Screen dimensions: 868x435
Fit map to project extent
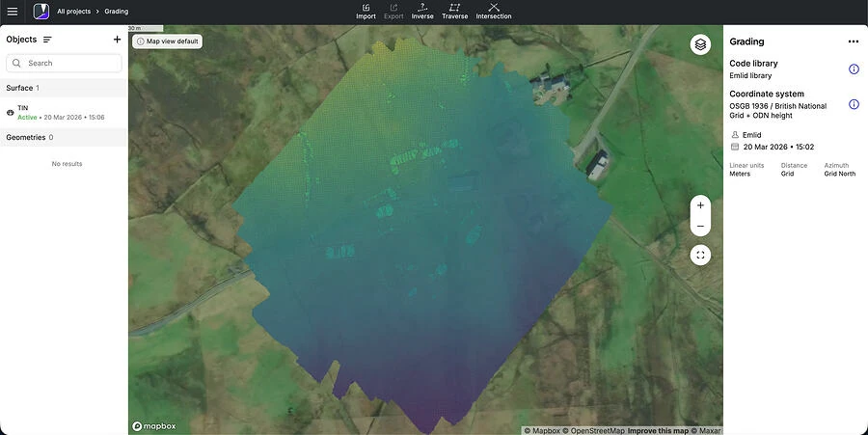[700, 256]
